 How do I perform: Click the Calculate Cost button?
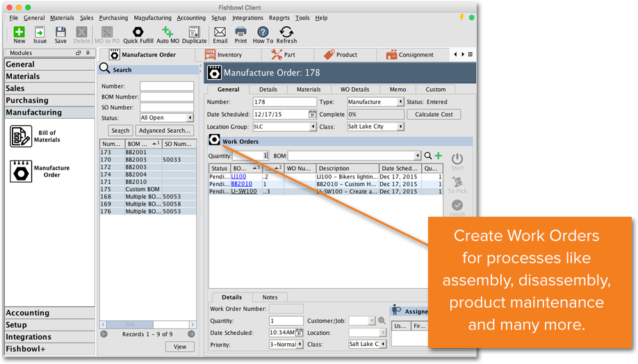coord(434,115)
